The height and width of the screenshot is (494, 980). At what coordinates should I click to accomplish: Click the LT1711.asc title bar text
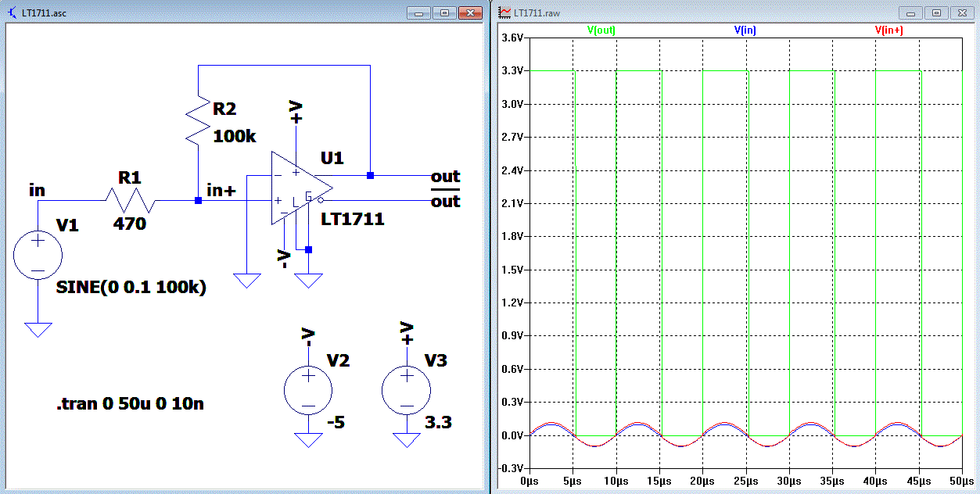pyautogui.click(x=45, y=14)
